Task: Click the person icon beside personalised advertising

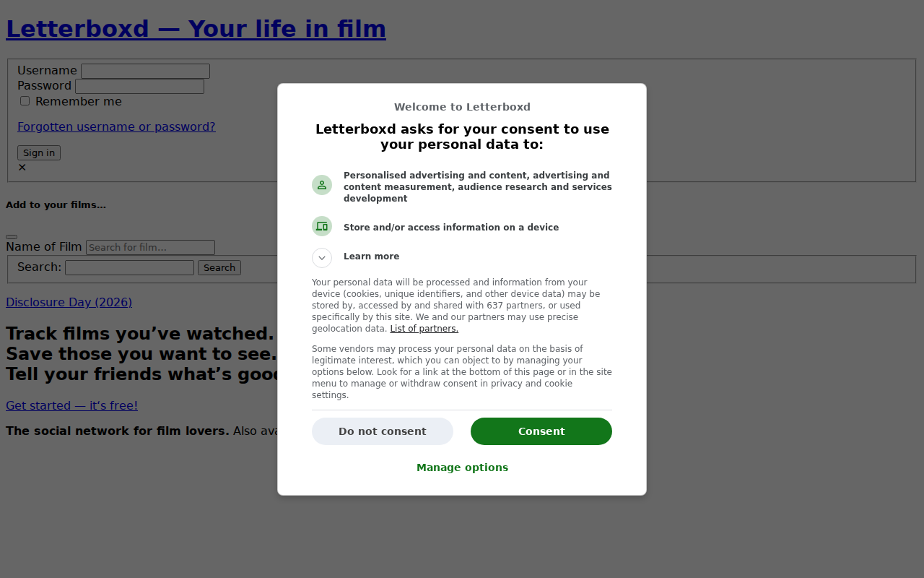Action: 322,185
